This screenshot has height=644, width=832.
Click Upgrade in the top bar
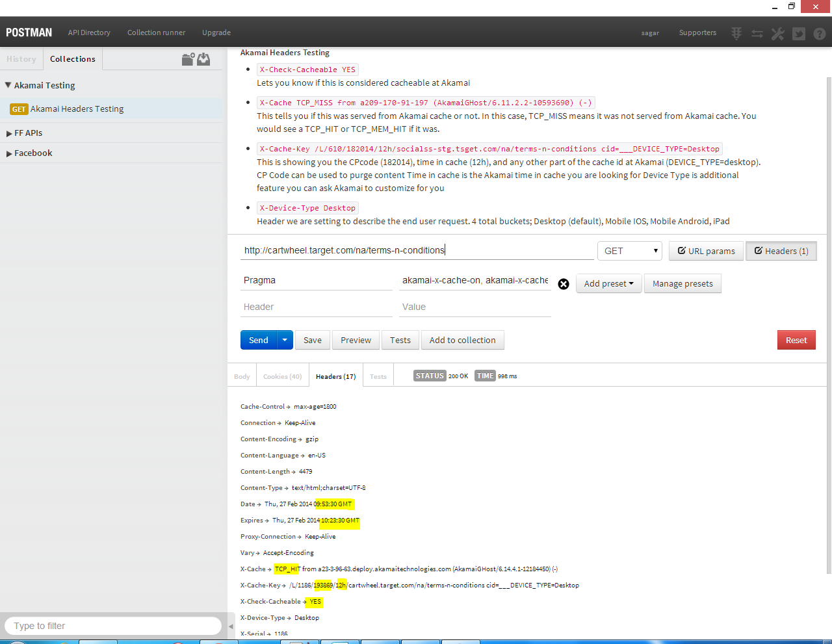click(216, 32)
